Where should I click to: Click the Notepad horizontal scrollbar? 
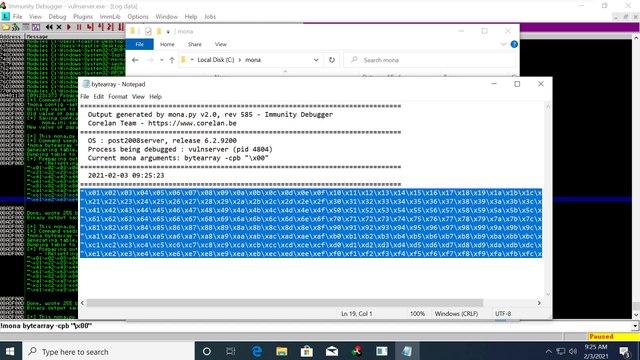coord(285,303)
